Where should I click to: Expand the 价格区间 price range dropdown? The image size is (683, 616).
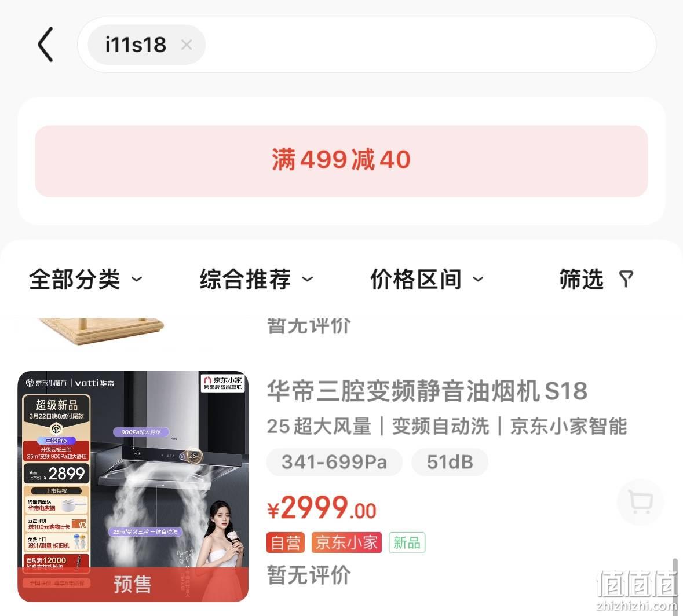click(x=427, y=279)
